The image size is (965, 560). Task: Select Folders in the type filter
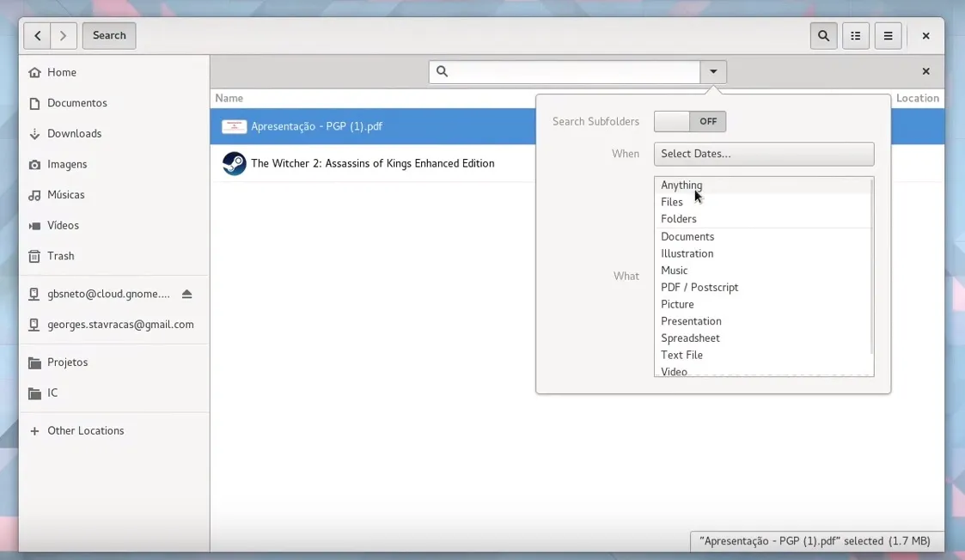[678, 219]
